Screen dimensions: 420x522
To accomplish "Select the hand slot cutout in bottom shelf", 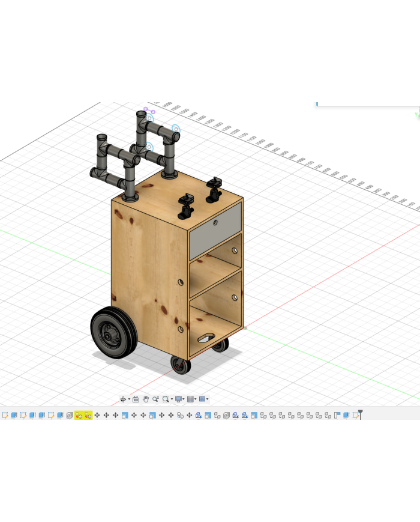I will point(208,337).
